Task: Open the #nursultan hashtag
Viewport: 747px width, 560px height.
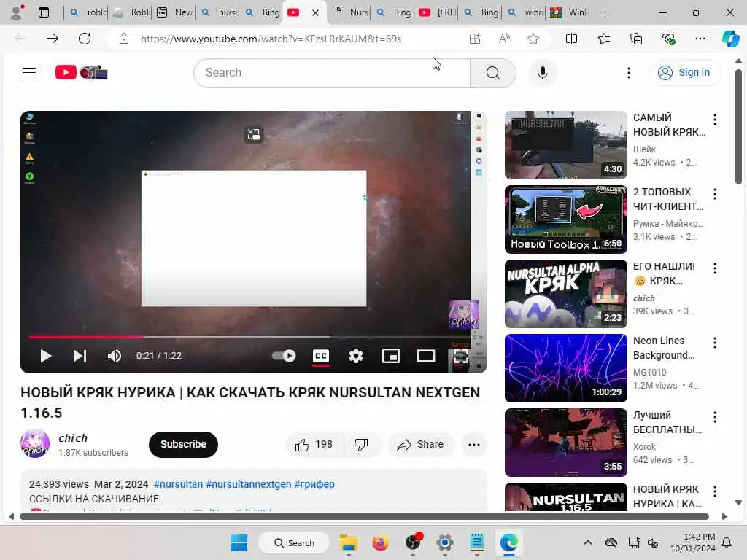Action: [x=178, y=484]
